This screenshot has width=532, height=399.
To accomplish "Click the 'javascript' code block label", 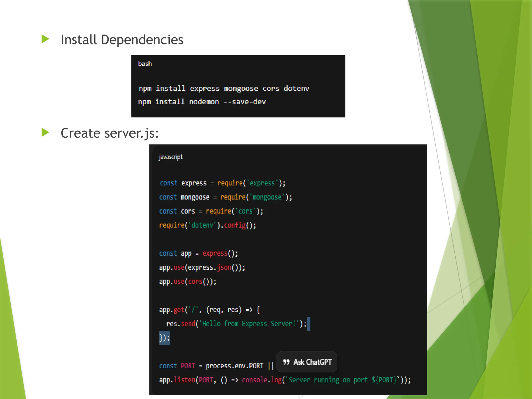I will tap(171, 157).
